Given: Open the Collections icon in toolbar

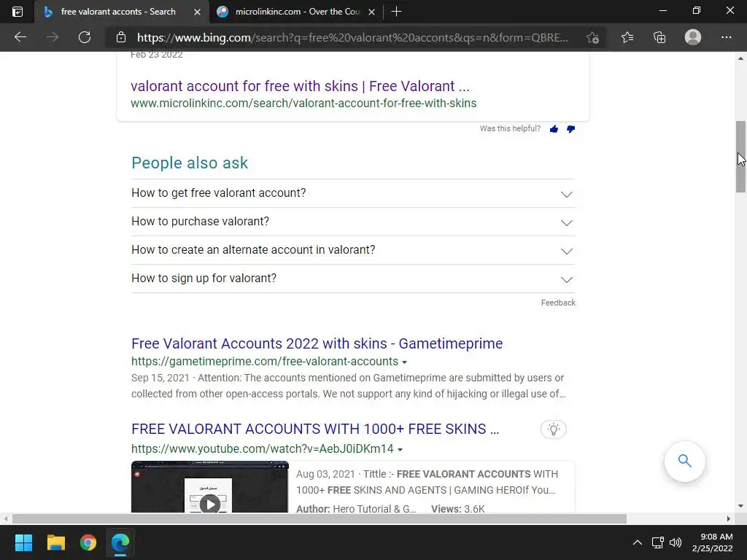Looking at the screenshot, I should pos(659,37).
